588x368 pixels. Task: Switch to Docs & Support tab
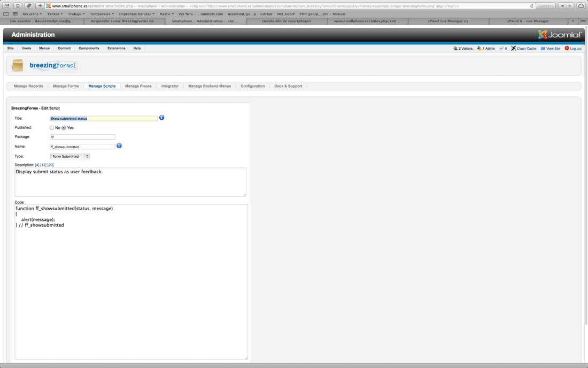coord(288,86)
